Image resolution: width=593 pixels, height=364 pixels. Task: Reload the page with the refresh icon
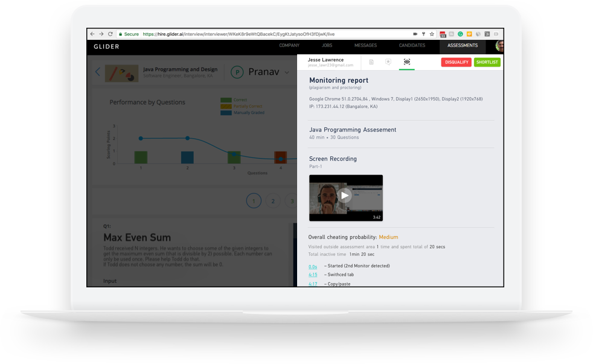(x=110, y=34)
